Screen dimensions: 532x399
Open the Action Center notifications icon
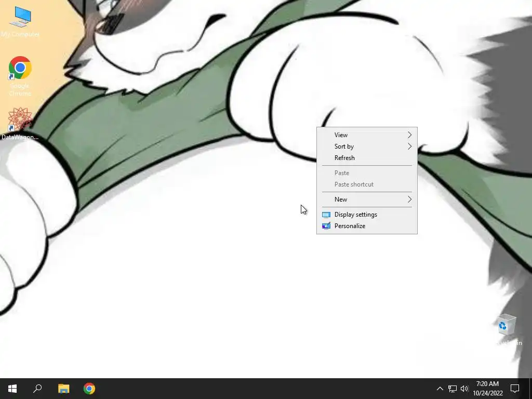tap(515, 389)
